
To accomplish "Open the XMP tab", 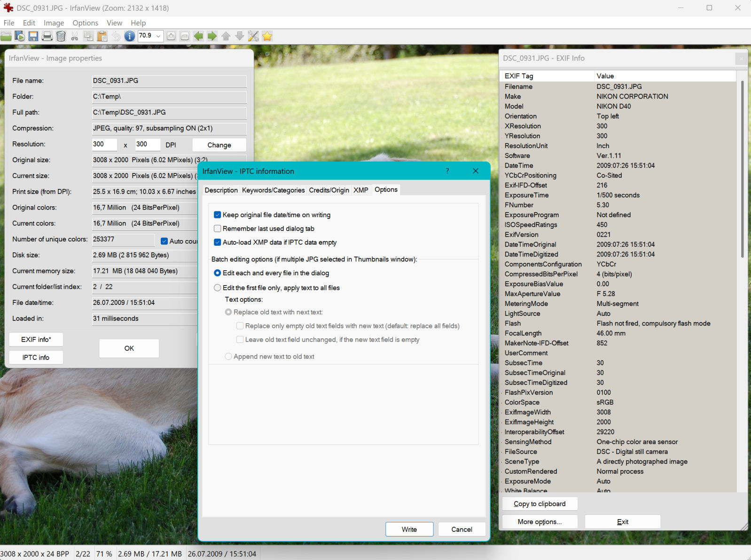I will pos(360,190).
